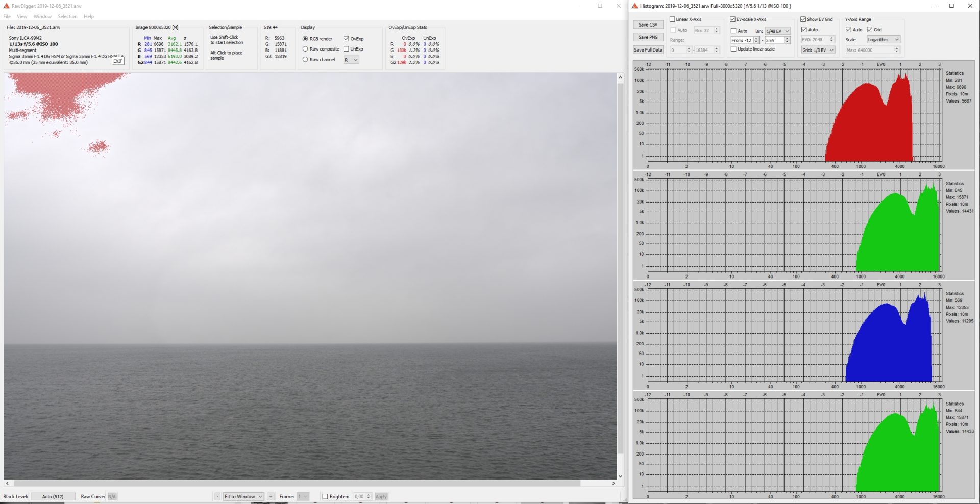Click the zoom out minus button

pos(217,496)
